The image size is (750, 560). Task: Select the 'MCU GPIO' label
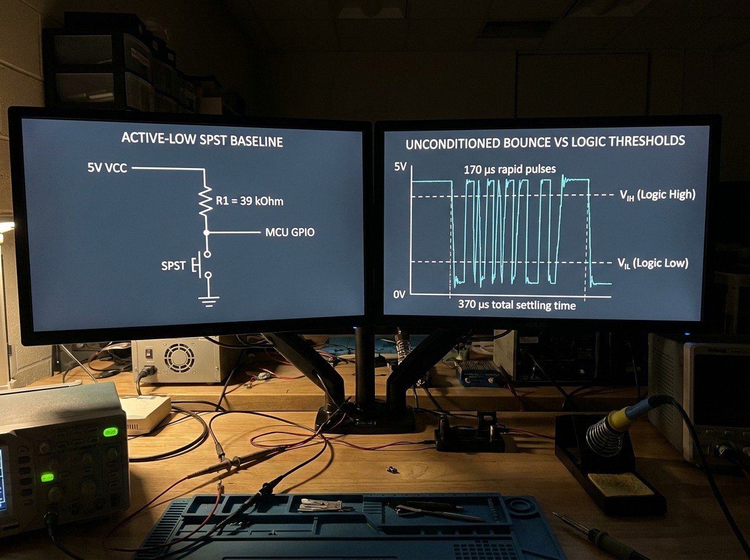290,232
